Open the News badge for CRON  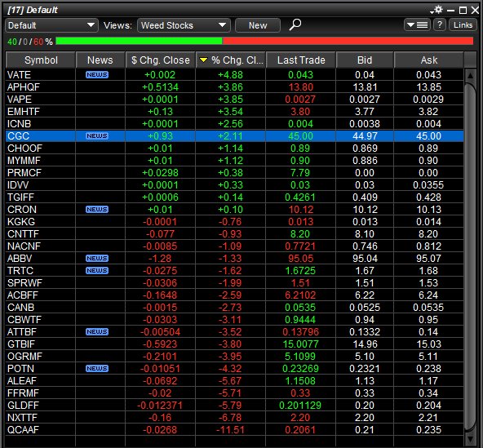tap(97, 209)
